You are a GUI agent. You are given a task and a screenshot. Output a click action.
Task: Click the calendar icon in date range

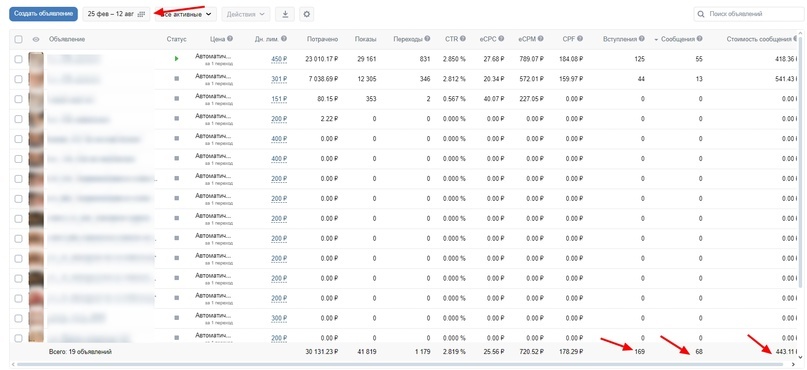[x=142, y=14]
